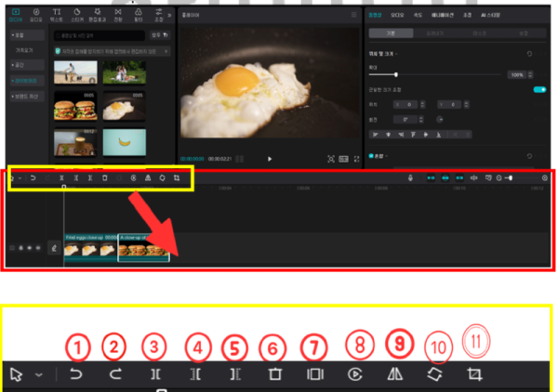The height and width of the screenshot is (392, 558).
Task: Click the Crop icon under number 11
Action: (476, 374)
